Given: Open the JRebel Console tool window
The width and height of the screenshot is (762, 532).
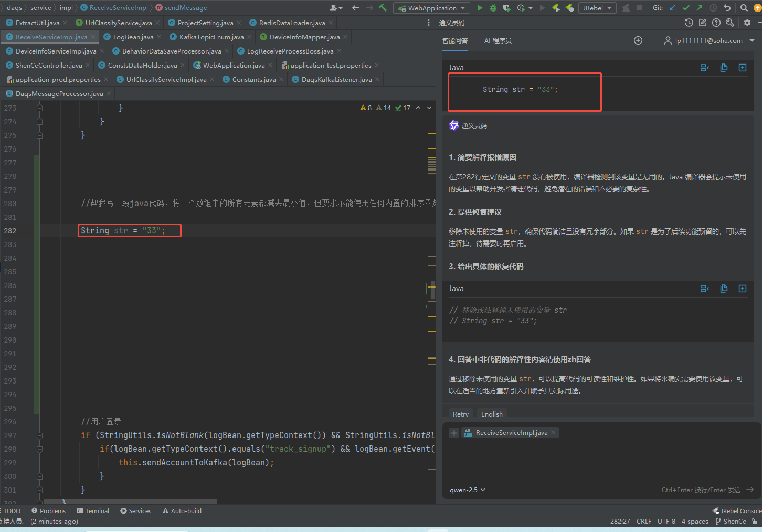Looking at the screenshot, I should [737, 510].
